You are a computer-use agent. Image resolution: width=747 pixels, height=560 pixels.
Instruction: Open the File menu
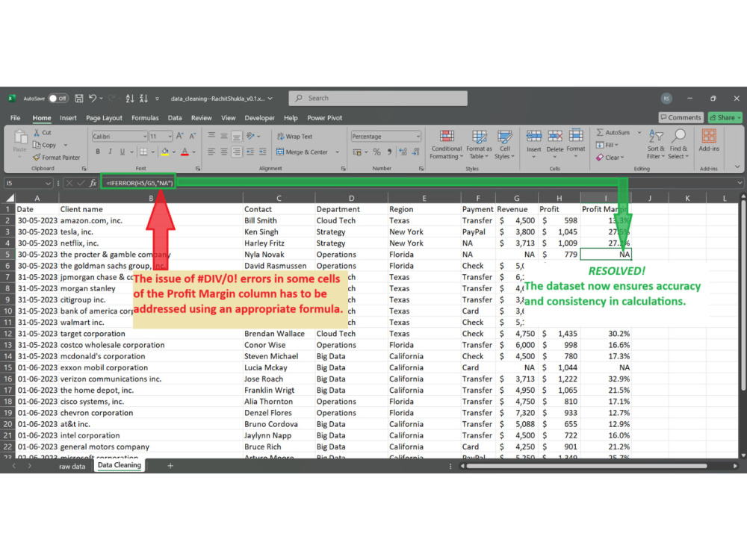point(15,118)
